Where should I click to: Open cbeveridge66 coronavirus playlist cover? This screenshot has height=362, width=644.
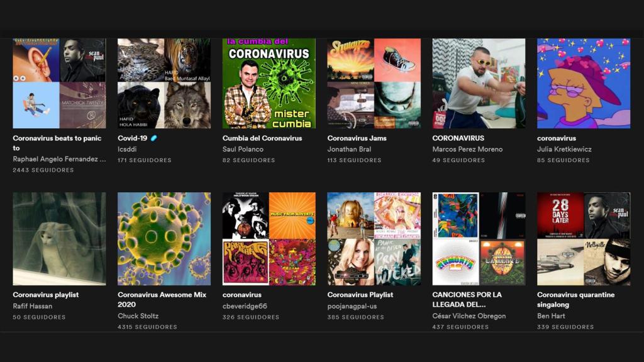coord(269,239)
